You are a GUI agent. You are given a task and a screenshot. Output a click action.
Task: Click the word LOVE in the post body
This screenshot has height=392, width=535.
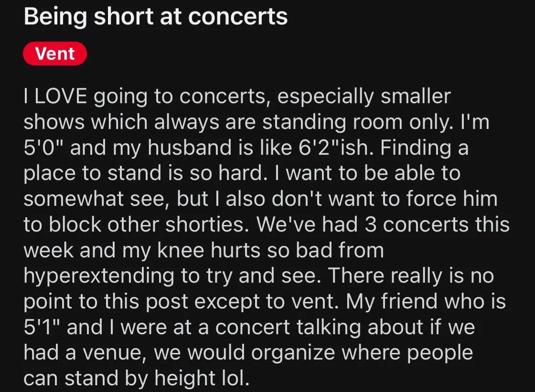(61, 96)
